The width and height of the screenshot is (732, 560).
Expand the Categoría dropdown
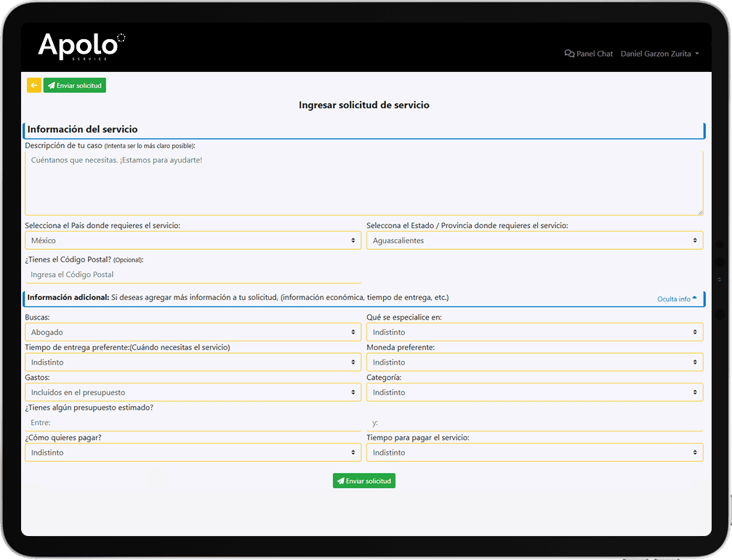tap(534, 392)
